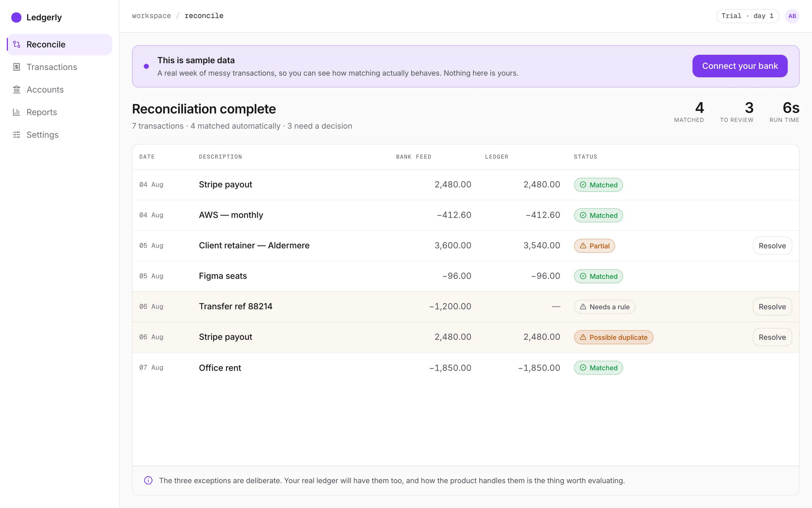
Task: Click the Possible duplicate status badge
Action: [613, 337]
